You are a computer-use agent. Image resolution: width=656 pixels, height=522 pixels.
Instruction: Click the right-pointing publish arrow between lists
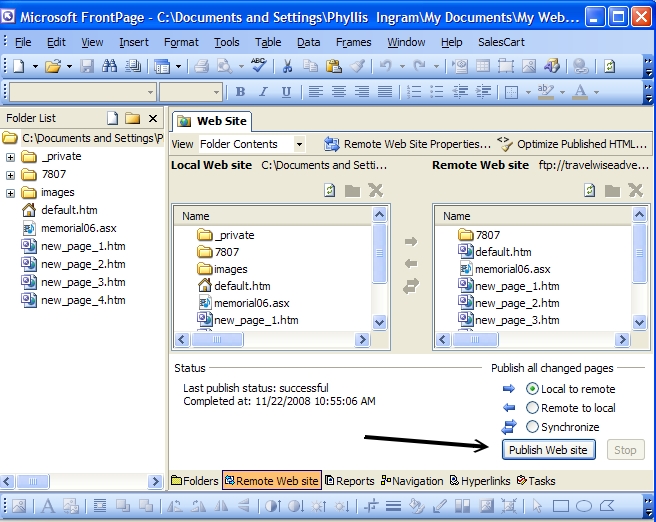point(411,241)
